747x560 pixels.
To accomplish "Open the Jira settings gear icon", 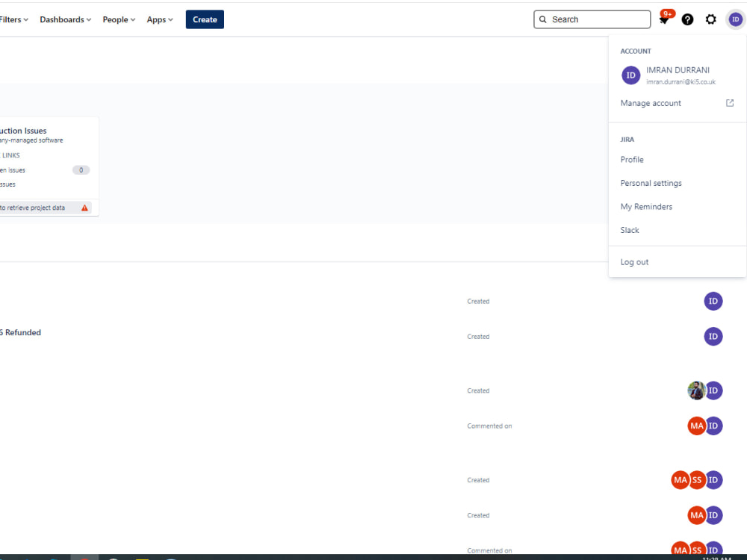I will pyautogui.click(x=710, y=19).
